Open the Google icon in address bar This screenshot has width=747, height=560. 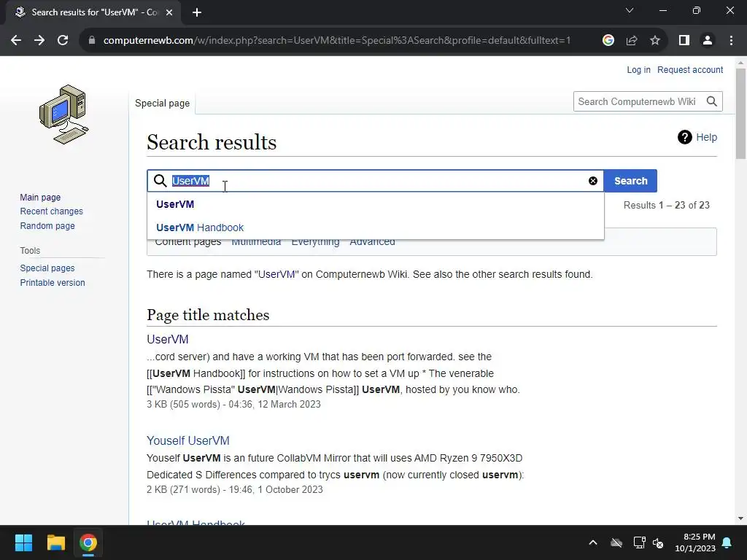(608, 41)
